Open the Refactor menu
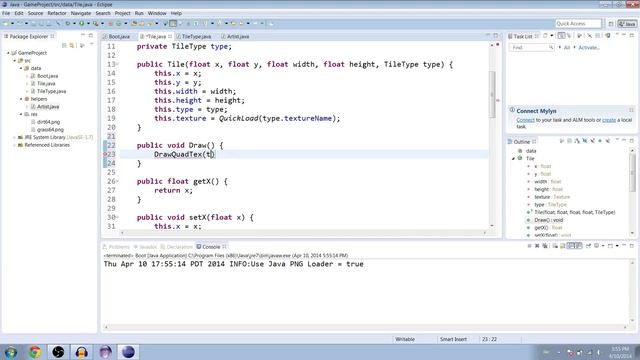 pos(57,13)
